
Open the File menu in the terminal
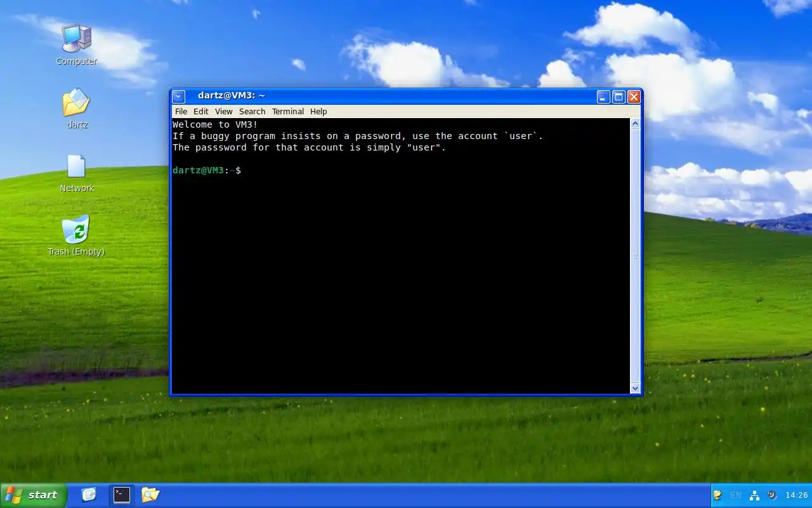coord(181,111)
